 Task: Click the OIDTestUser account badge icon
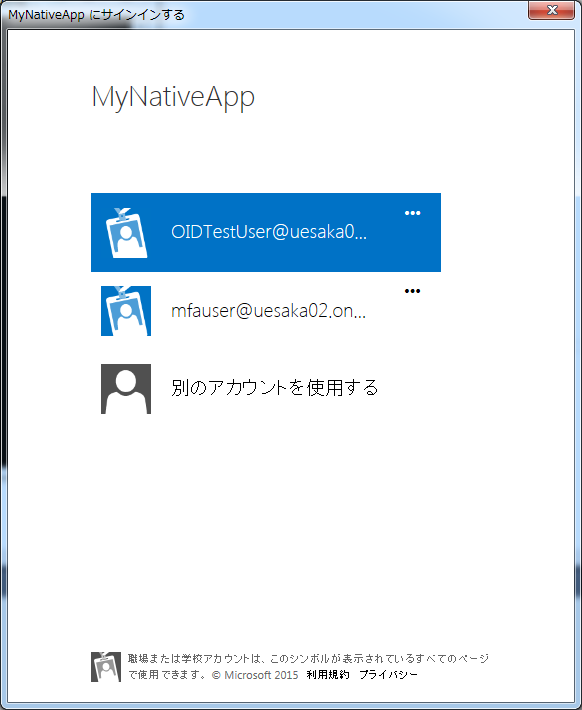[126, 233]
